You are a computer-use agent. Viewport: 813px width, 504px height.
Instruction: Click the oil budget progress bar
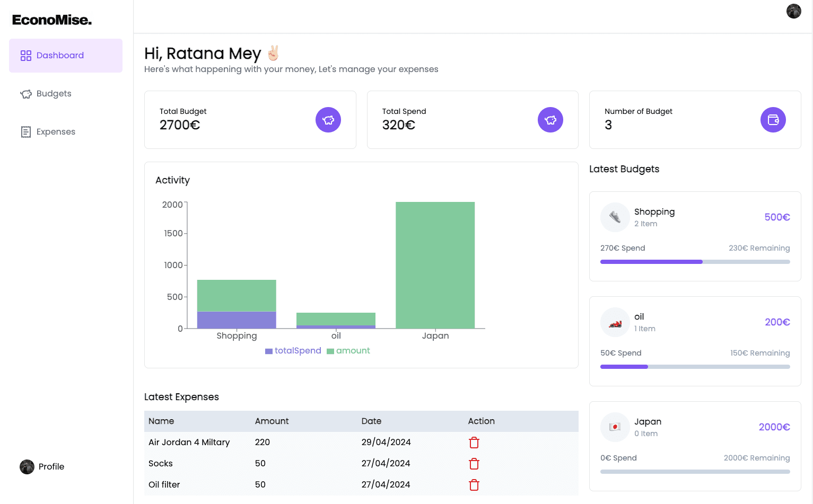click(695, 367)
